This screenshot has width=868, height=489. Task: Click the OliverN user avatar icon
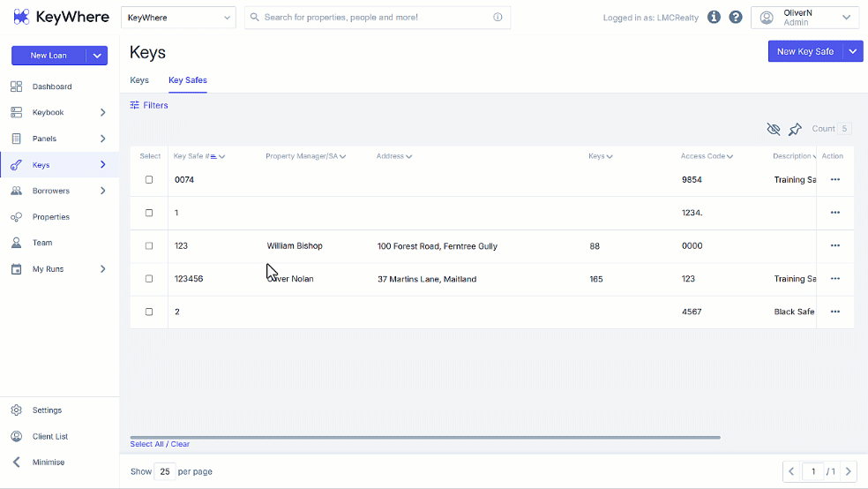coord(767,18)
